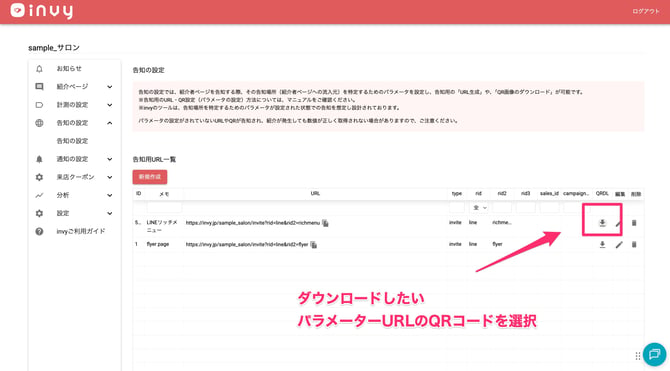Expand the 分析 chevron
670x371 pixels.
110,195
